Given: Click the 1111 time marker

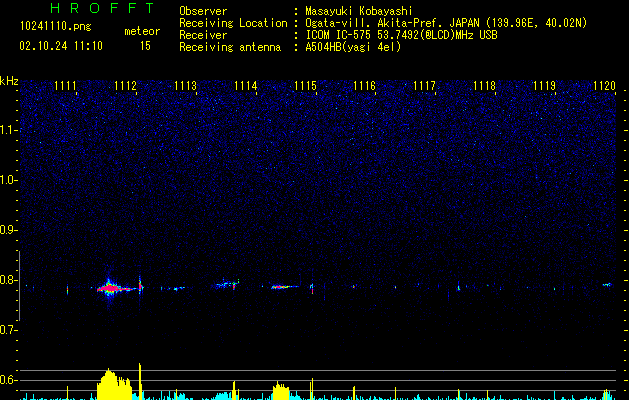Looking at the screenshot, I should pyautogui.click(x=65, y=86).
